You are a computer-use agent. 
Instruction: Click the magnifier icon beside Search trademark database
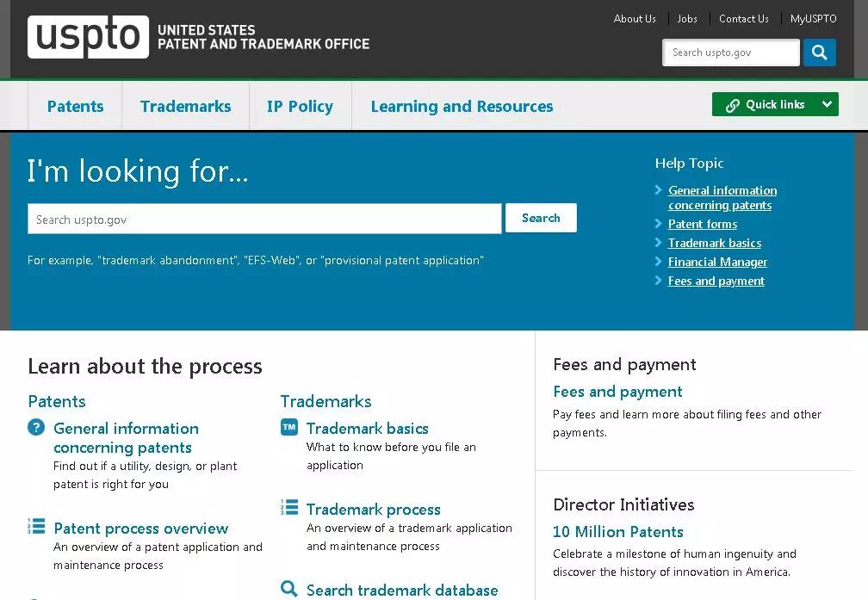289,588
